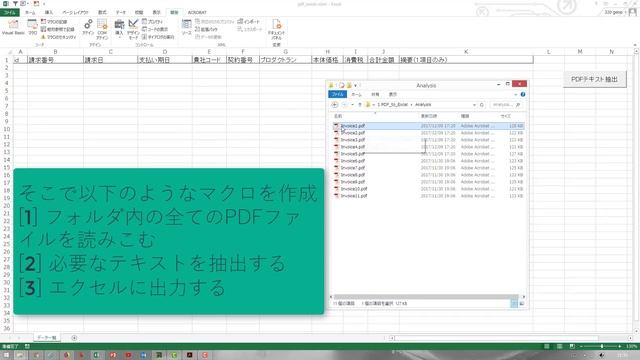Click the Excel zoom slider

click(601, 346)
